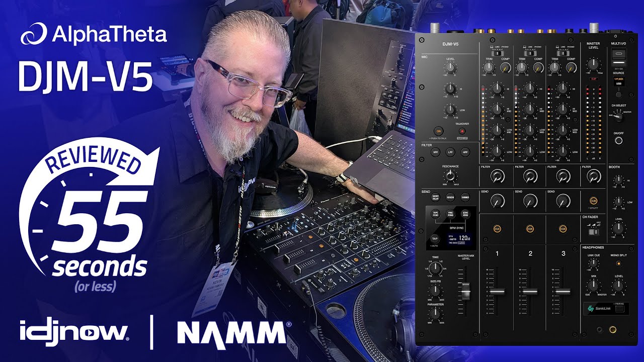Viewport: 644px width, 362px height.
Task: Click the BPM 120.0 display
Action: (x=460, y=238)
